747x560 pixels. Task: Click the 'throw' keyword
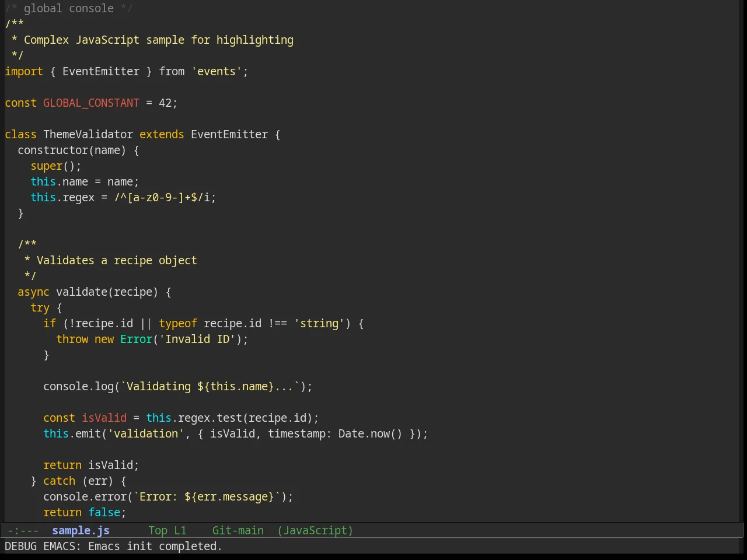point(72,339)
